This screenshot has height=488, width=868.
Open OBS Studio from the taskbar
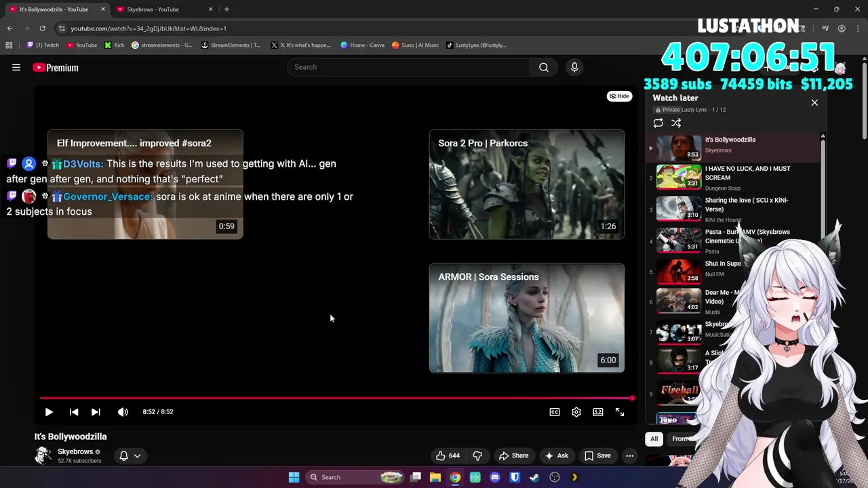[x=555, y=477]
